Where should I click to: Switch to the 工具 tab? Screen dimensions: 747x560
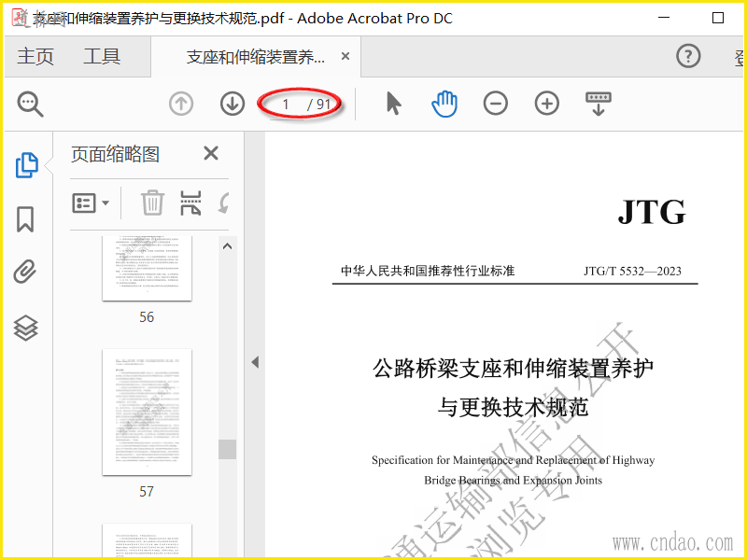102,56
